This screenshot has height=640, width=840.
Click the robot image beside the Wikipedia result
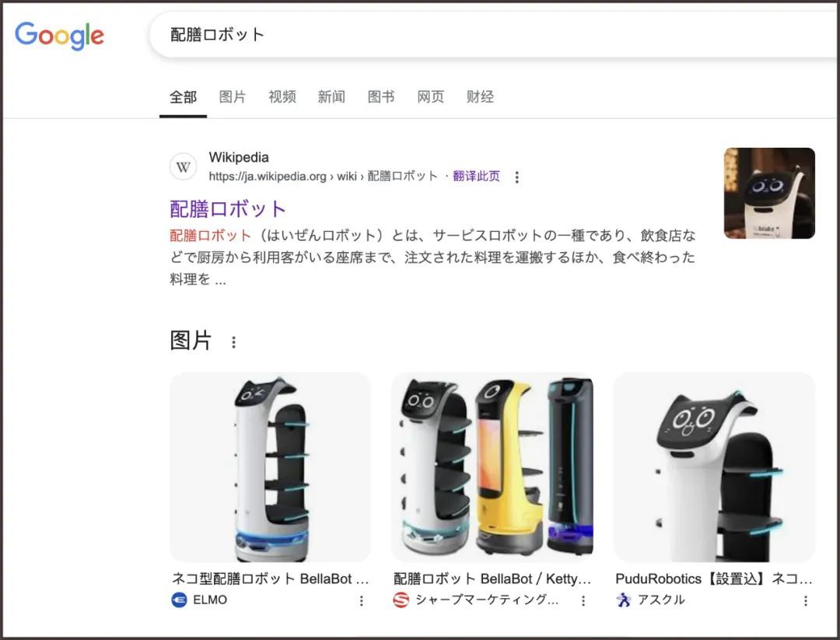pyautogui.click(x=769, y=191)
